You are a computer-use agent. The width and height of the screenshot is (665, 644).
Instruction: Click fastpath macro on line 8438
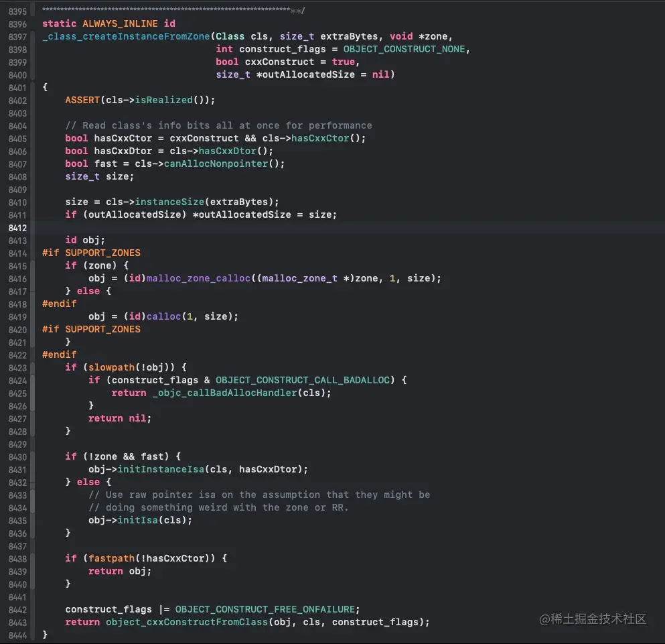[x=111, y=559]
